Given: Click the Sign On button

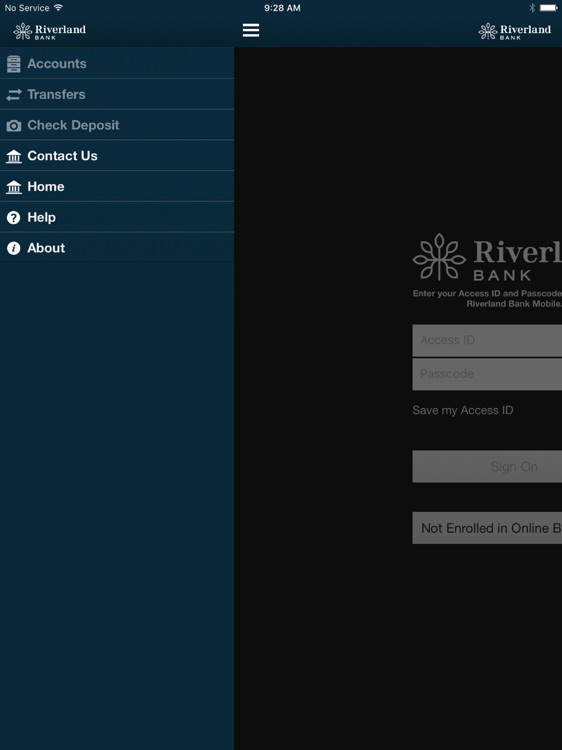Looking at the screenshot, I should pyautogui.click(x=487, y=466).
